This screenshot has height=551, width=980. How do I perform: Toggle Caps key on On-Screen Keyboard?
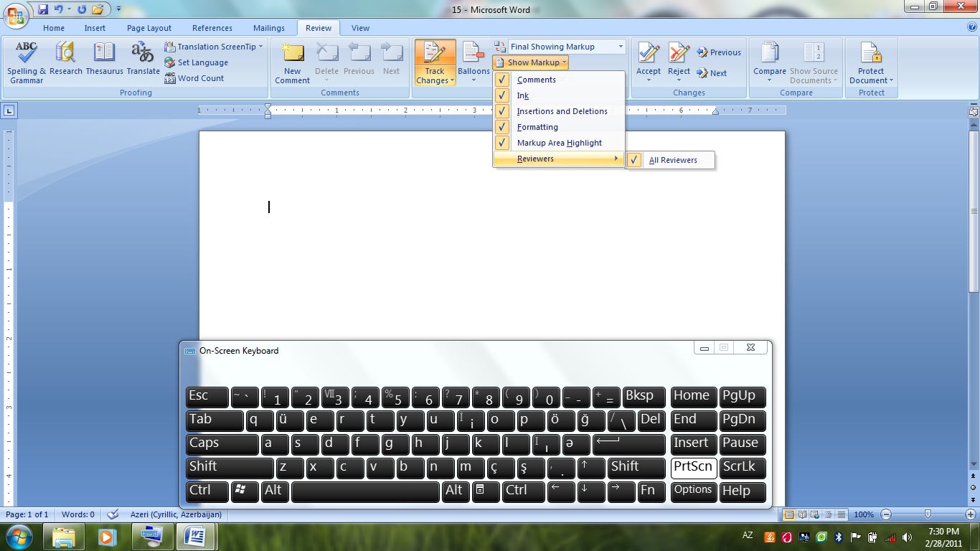[x=222, y=444]
